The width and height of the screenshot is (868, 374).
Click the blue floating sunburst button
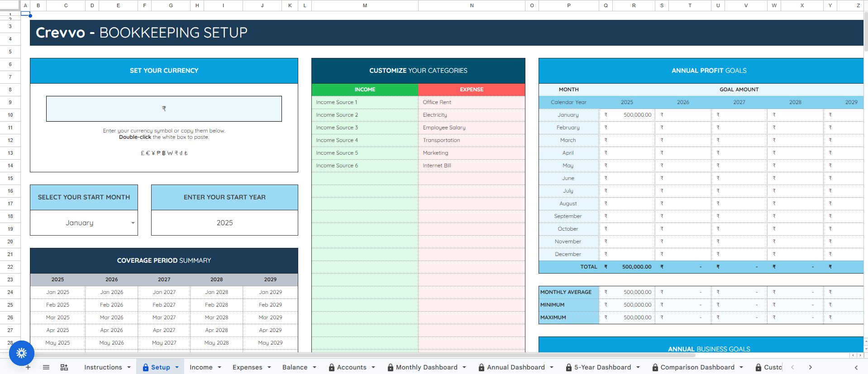click(x=21, y=353)
